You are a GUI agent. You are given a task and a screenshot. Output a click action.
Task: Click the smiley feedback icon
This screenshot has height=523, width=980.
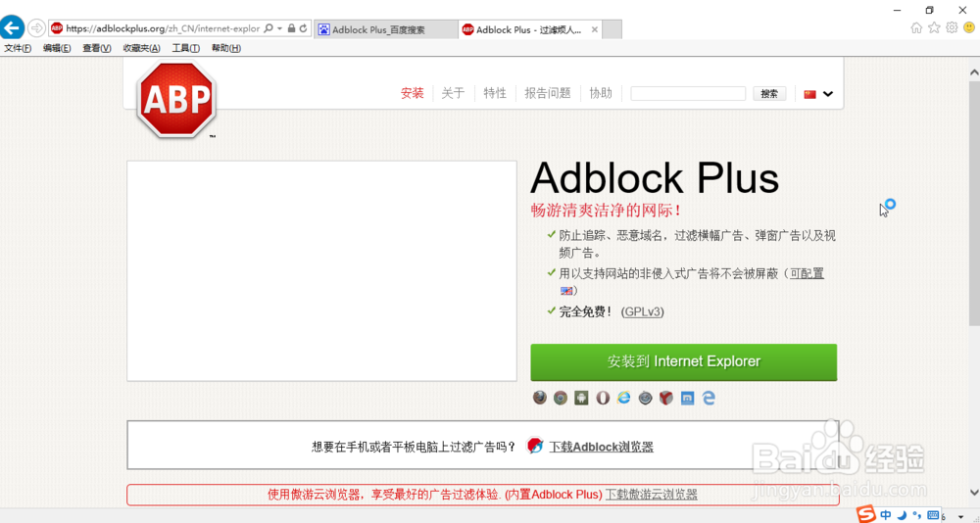pos(969,27)
